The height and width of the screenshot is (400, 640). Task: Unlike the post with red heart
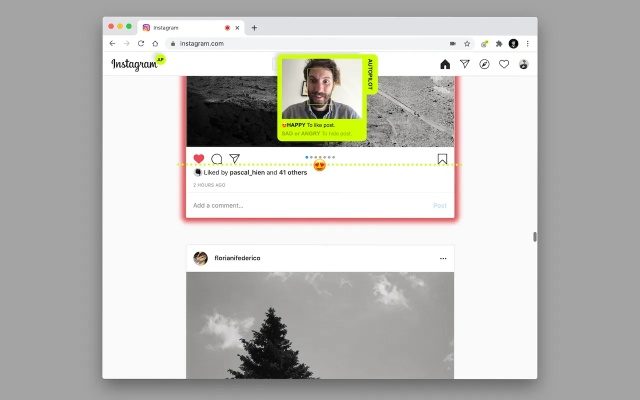pyautogui.click(x=199, y=158)
